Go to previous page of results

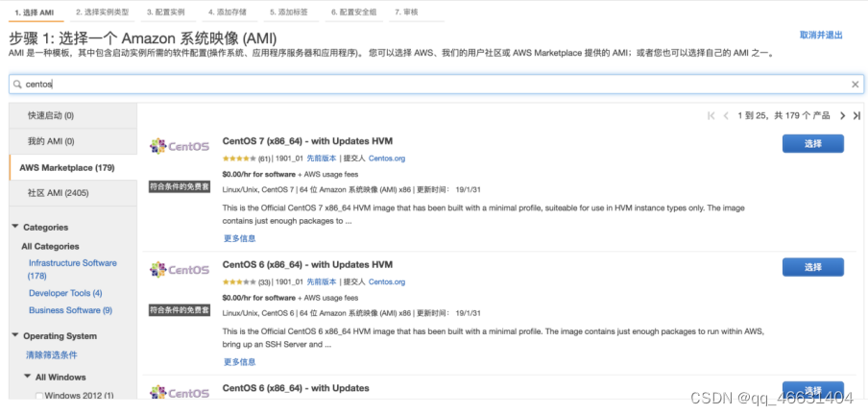726,116
